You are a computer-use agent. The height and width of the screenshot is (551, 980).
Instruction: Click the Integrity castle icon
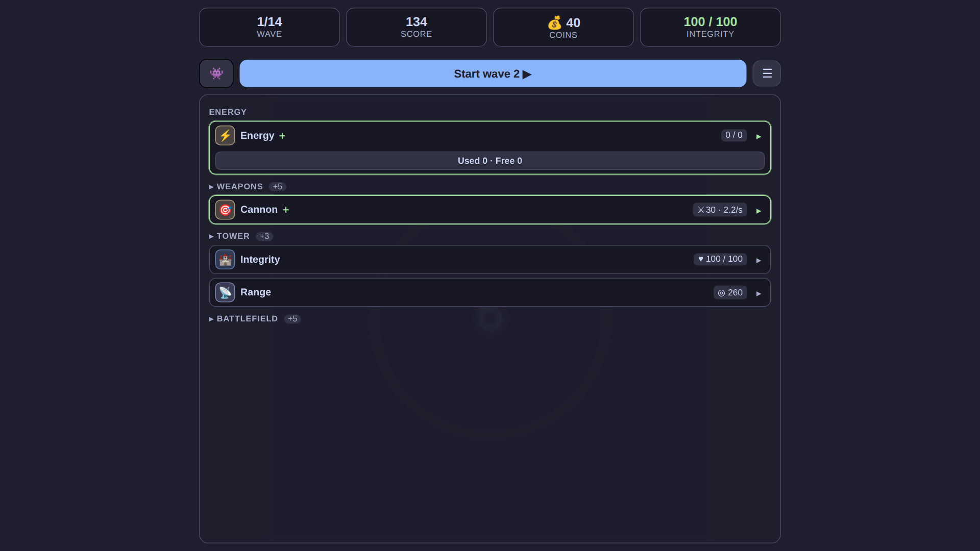click(x=225, y=260)
